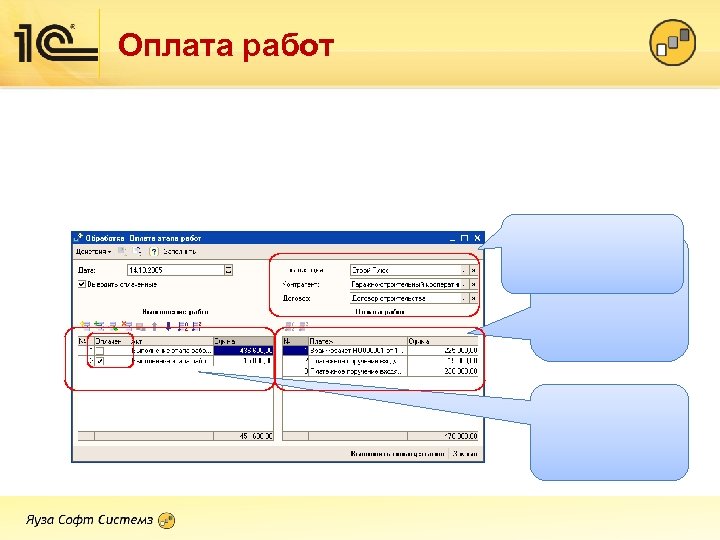Image resolution: width=720 pixels, height=540 pixels.
Task: Click the Edit row icon in works toolbar
Action: click(x=113, y=326)
